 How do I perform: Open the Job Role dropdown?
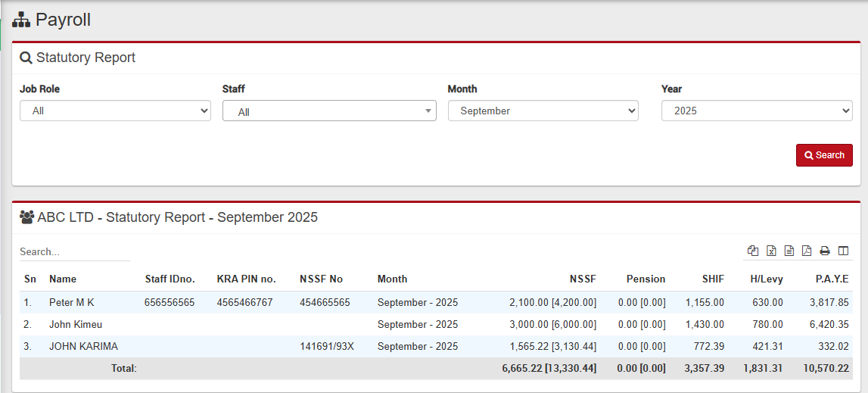(x=115, y=111)
